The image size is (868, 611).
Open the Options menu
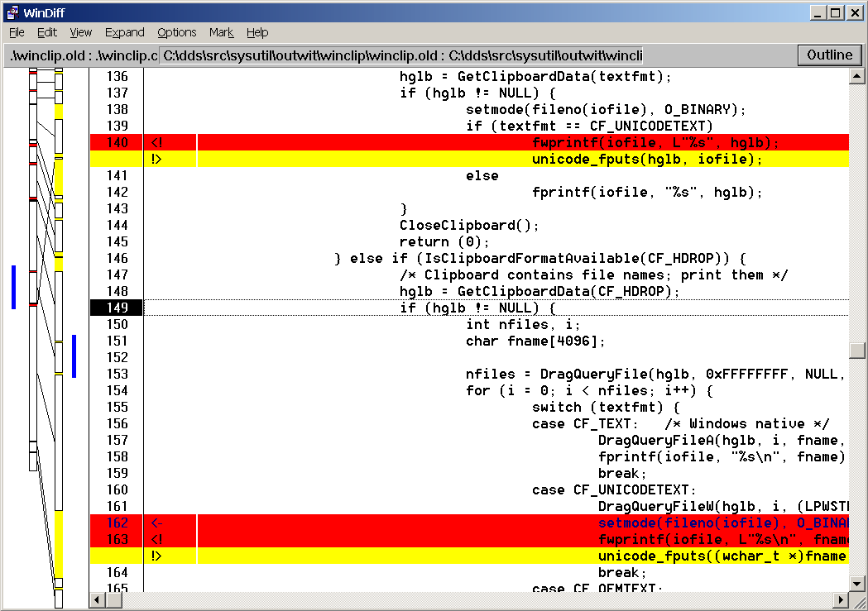pos(176,32)
